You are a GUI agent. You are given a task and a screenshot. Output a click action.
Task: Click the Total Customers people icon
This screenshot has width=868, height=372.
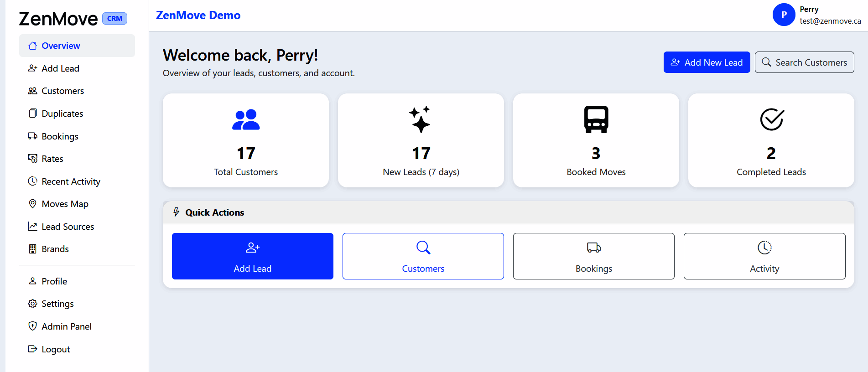click(246, 119)
